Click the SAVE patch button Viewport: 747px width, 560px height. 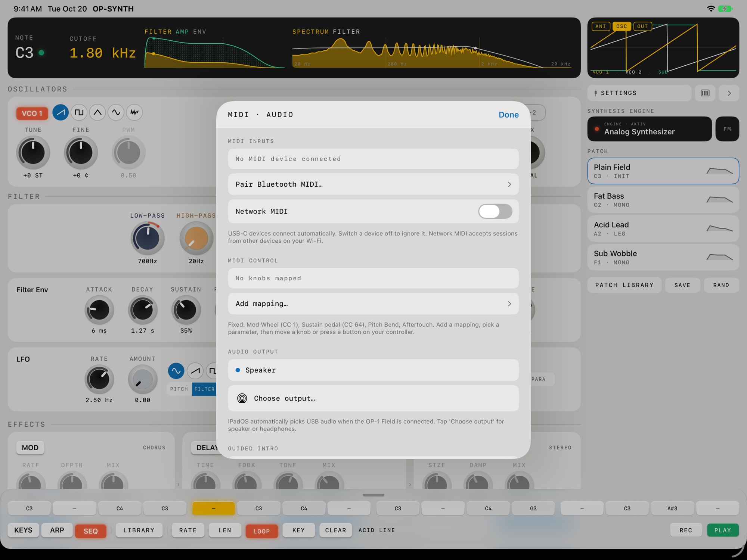click(x=682, y=285)
